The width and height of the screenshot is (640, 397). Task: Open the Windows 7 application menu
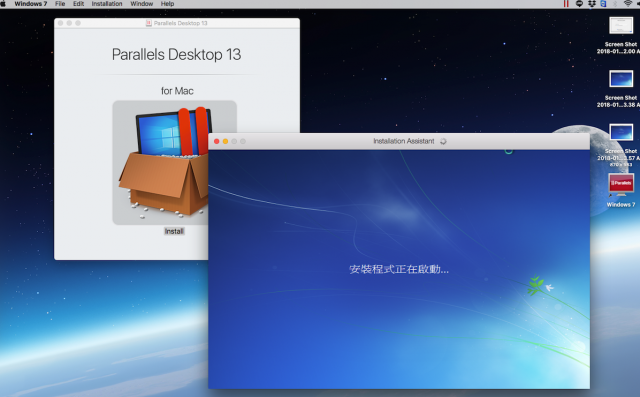coord(31,4)
